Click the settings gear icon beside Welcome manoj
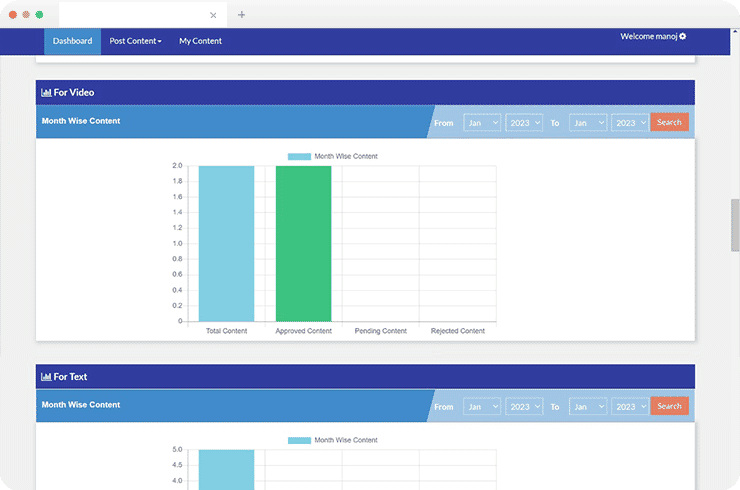The image size is (740, 490). pos(683,37)
